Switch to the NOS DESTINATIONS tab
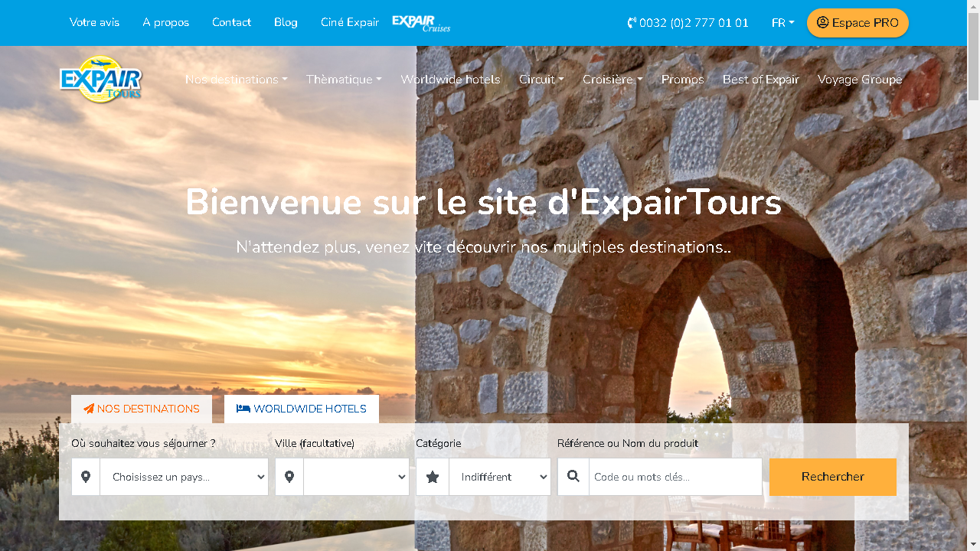980x551 pixels. (x=142, y=409)
